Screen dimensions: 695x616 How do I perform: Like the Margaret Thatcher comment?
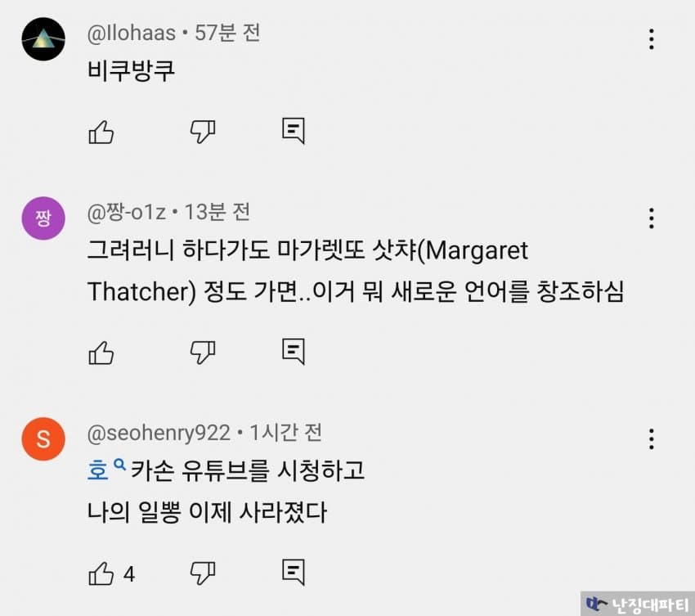(x=101, y=353)
